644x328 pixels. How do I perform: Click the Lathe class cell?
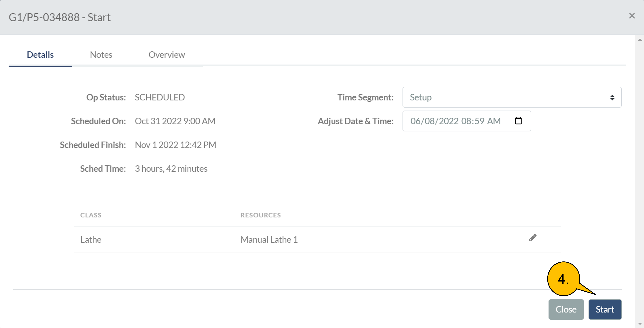point(91,240)
